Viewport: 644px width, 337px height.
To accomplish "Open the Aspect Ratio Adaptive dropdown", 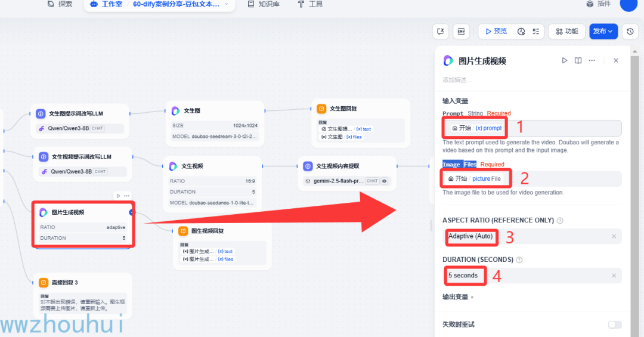I will pyautogui.click(x=532, y=236).
